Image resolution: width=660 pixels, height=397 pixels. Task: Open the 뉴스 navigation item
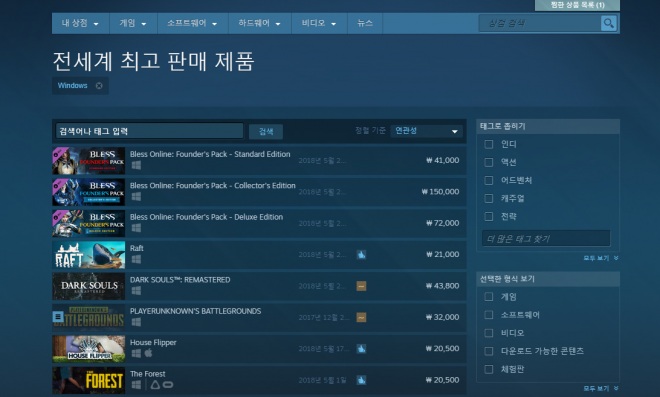(x=365, y=23)
